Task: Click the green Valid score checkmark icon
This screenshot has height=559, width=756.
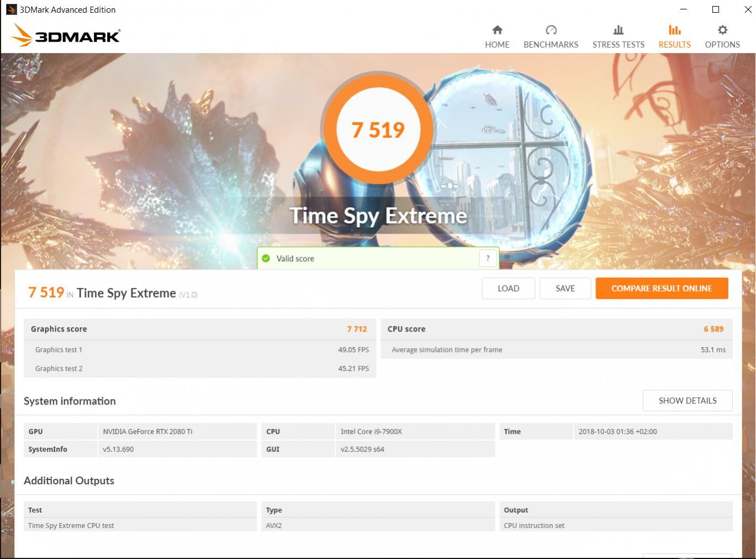Action: (266, 258)
